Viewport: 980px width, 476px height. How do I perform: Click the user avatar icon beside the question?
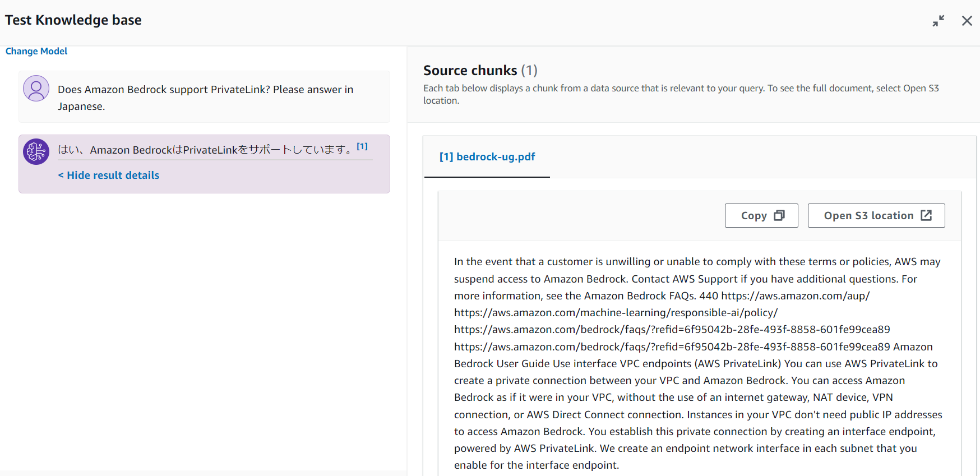point(36,88)
